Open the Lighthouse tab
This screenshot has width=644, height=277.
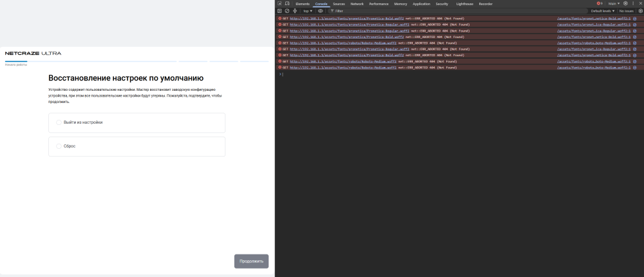[x=464, y=4]
